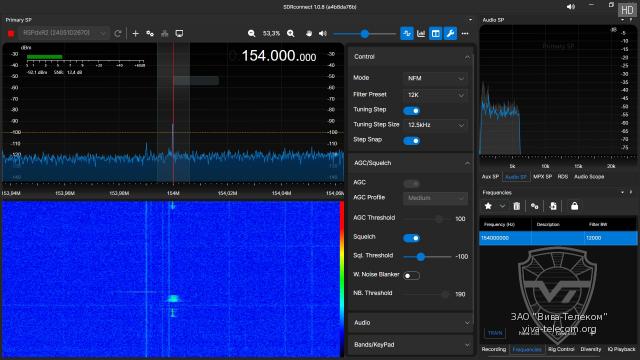The width and height of the screenshot is (640, 360).
Task: Select the 154000000 frequency row
Action: pyautogui.click(x=558, y=238)
